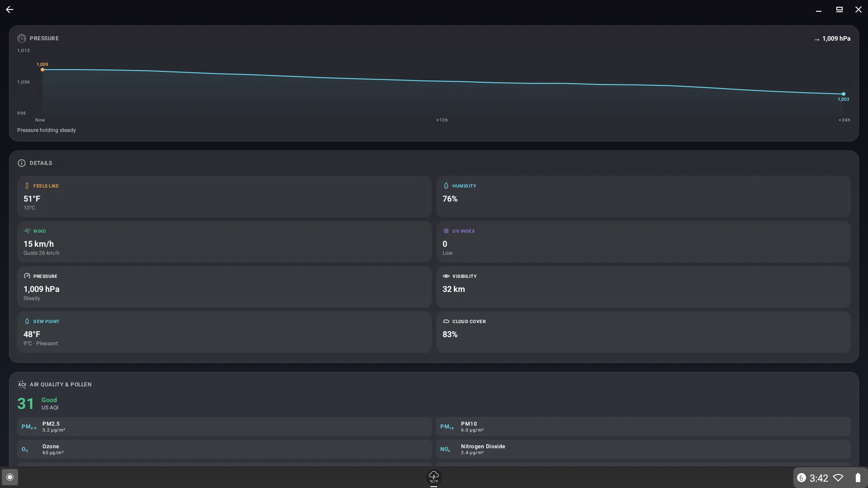Click '9°C · Pleasant' dew point text
This screenshot has width=868, height=488.
41,343
